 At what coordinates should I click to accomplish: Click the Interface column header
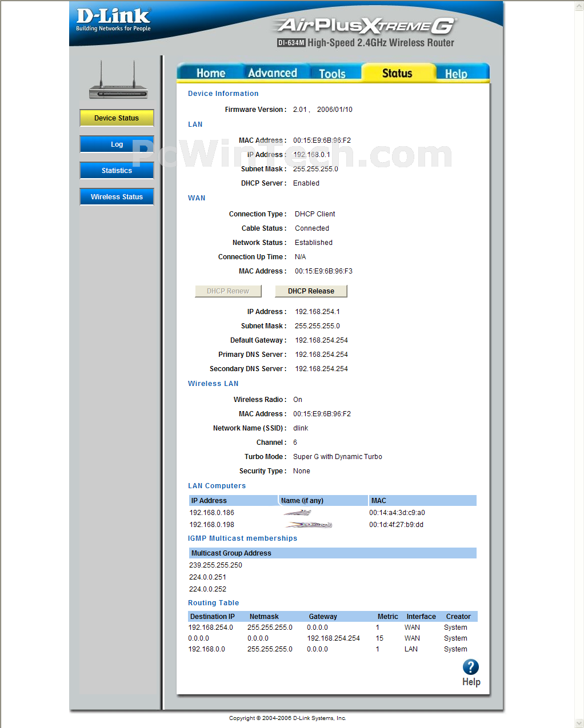click(421, 617)
